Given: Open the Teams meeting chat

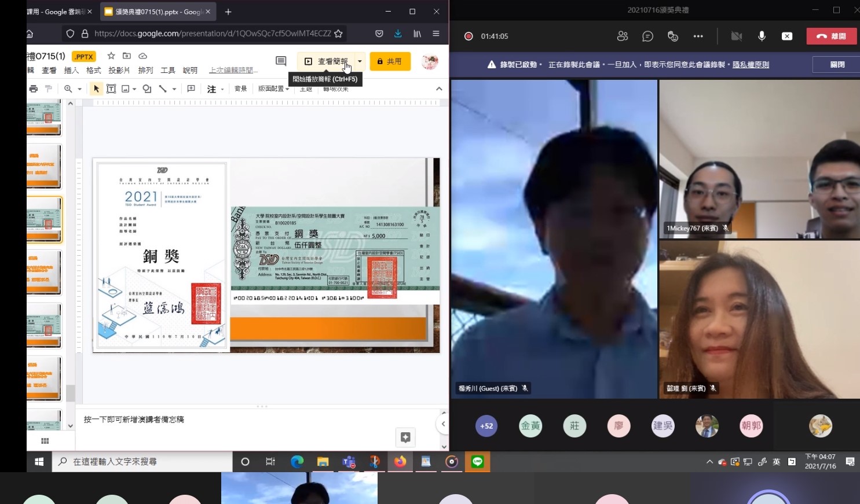Looking at the screenshot, I should pyautogui.click(x=647, y=36).
